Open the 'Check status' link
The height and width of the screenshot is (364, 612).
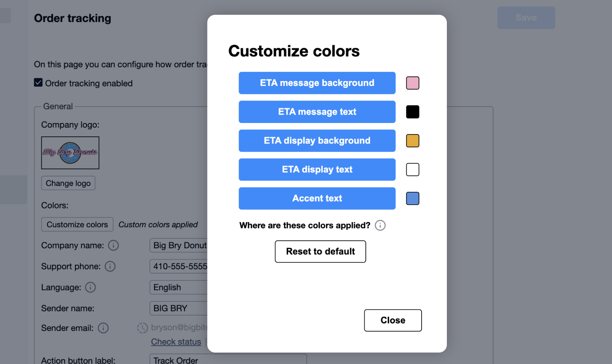(176, 341)
